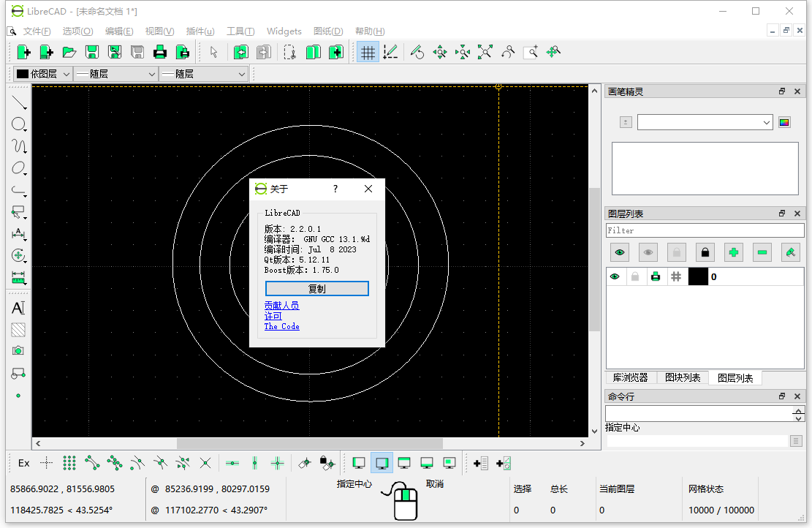Open the 工具(T) menu

click(240, 31)
